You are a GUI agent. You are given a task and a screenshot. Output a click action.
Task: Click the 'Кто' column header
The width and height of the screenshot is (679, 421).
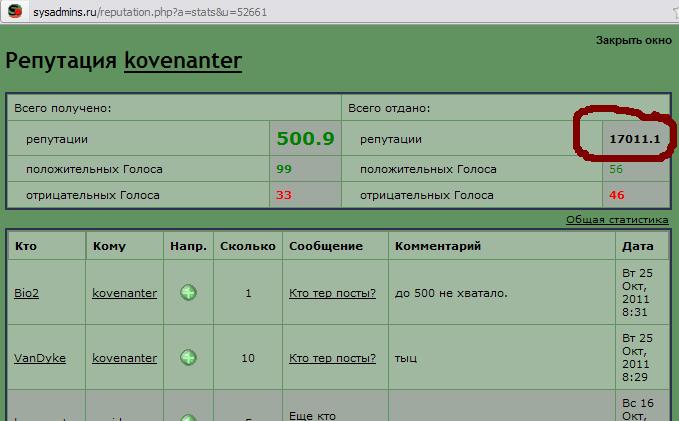tap(26, 246)
